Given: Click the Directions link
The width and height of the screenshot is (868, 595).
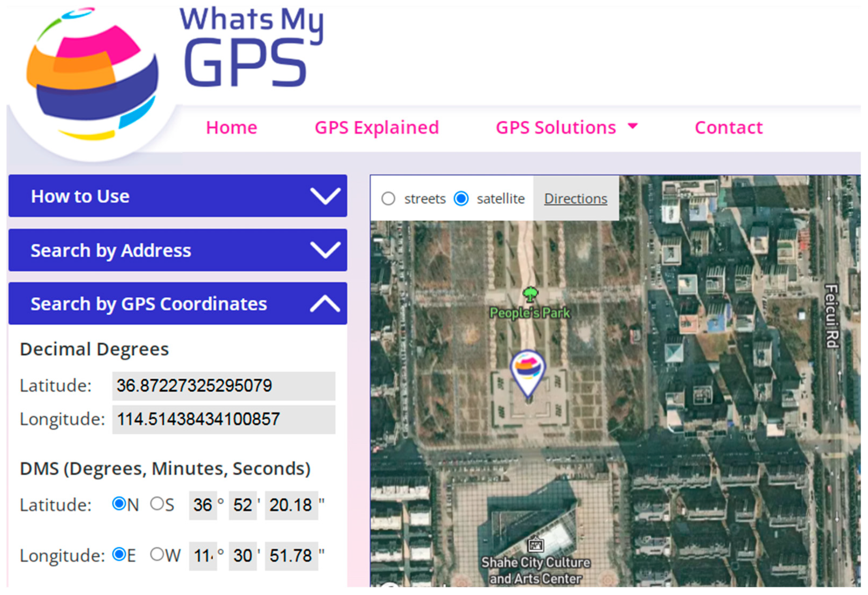Looking at the screenshot, I should pos(575,198).
